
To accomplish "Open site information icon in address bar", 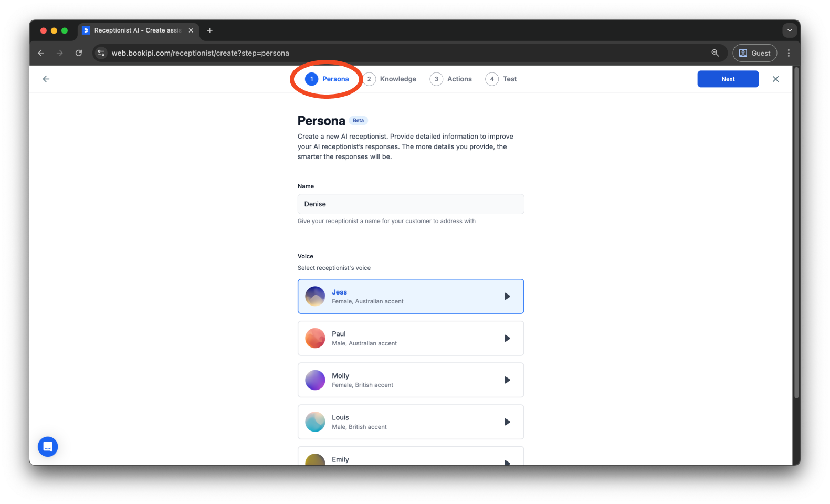I will click(102, 53).
